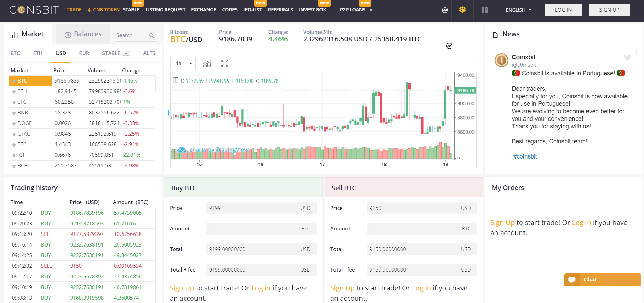Click the Sell BTC Amount field
The image size is (644, 303).
pyautogui.click(x=422, y=229)
